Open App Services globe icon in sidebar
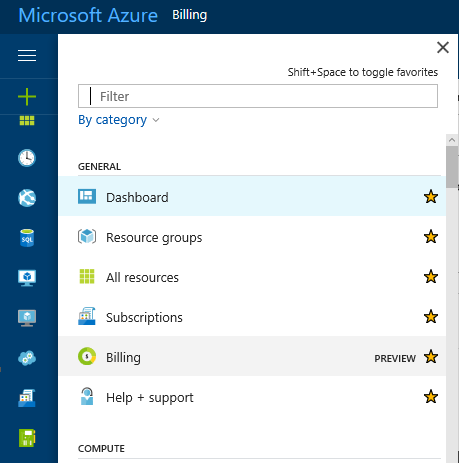This screenshot has width=459, height=463. 27,198
